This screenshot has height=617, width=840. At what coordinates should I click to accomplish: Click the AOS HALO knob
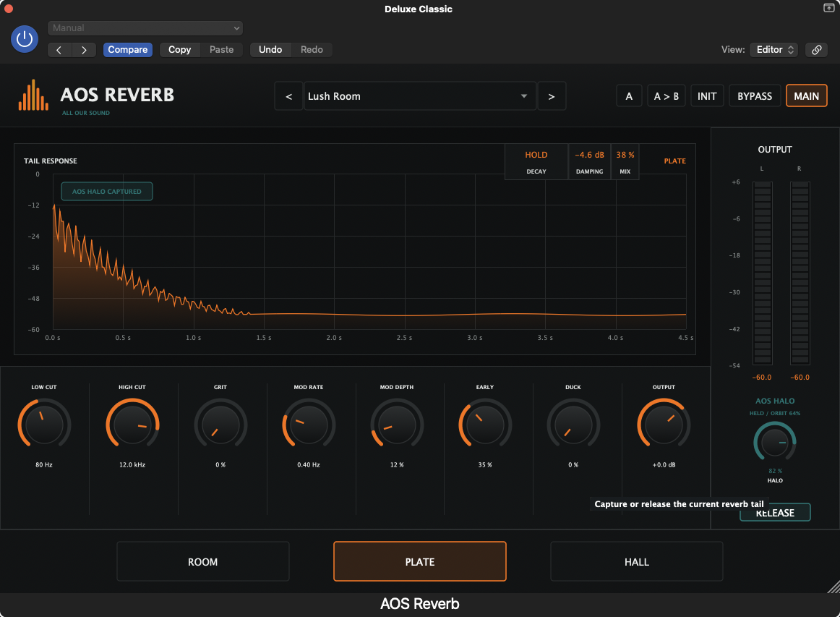click(x=775, y=443)
